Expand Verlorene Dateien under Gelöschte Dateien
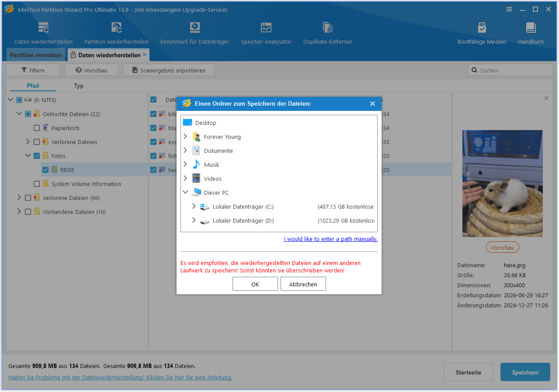The image size is (559, 392). click(x=28, y=142)
